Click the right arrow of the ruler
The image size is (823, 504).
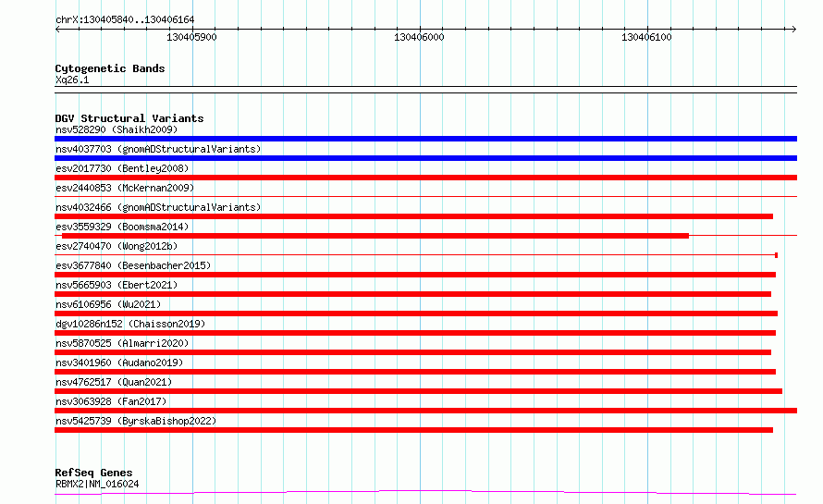794,30
